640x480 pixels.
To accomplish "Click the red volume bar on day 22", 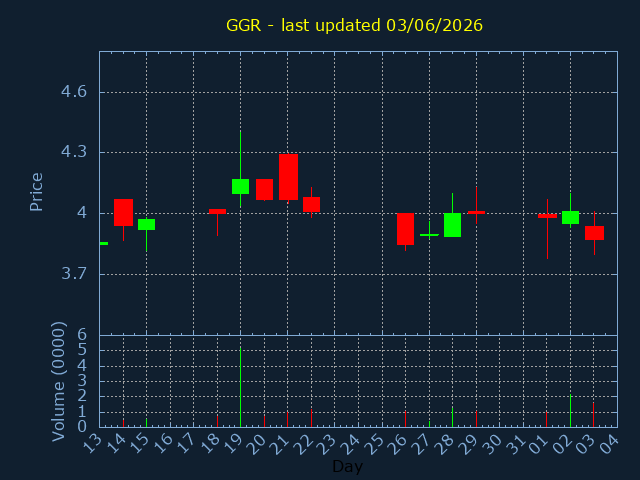I will click(x=311, y=418).
